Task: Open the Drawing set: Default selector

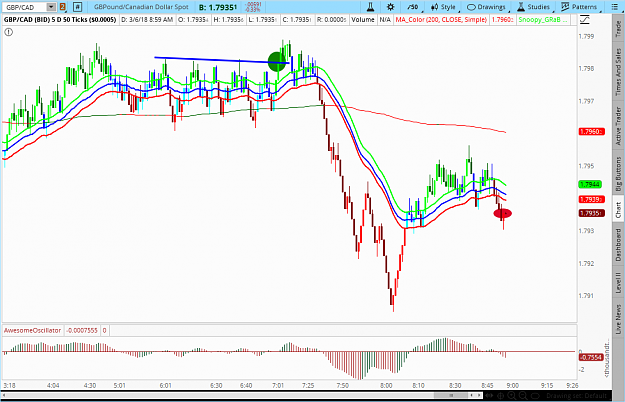Action: [576, 396]
